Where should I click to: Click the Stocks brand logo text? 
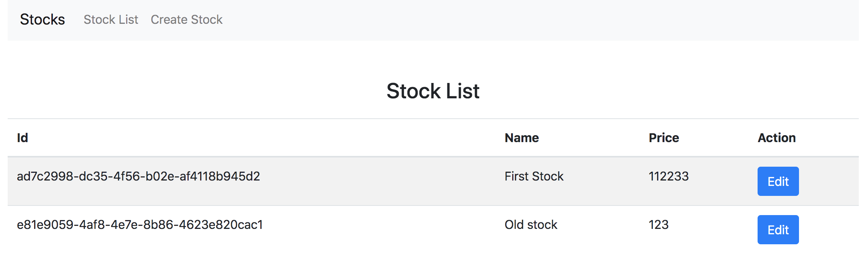[42, 20]
